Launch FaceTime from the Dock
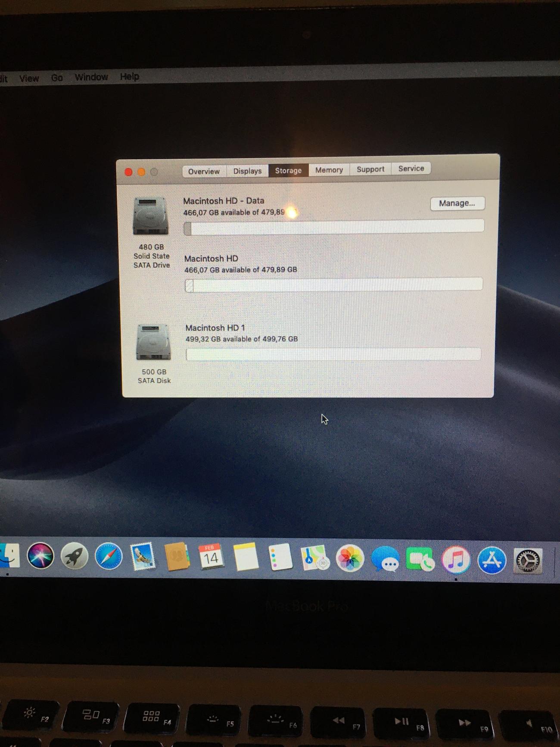Viewport: 560px width, 747px height. [x=420, y=559]
